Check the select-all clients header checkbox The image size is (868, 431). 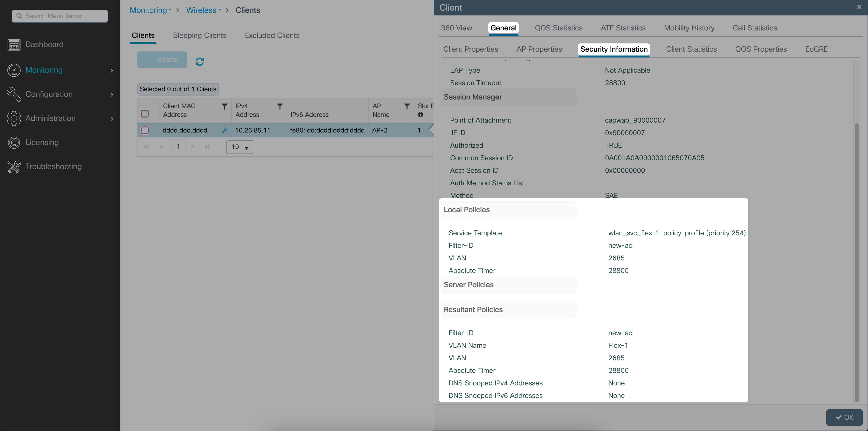coord(145,114)
